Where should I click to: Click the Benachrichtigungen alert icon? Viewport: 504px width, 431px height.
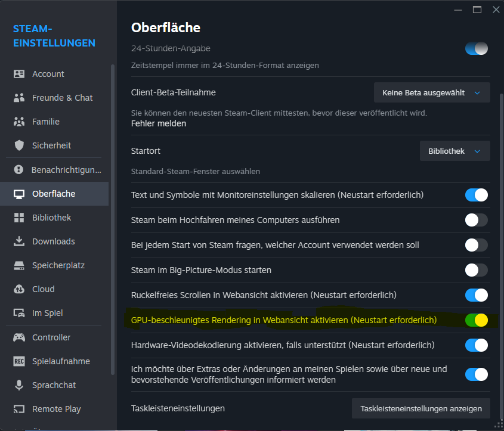(18, 169)
